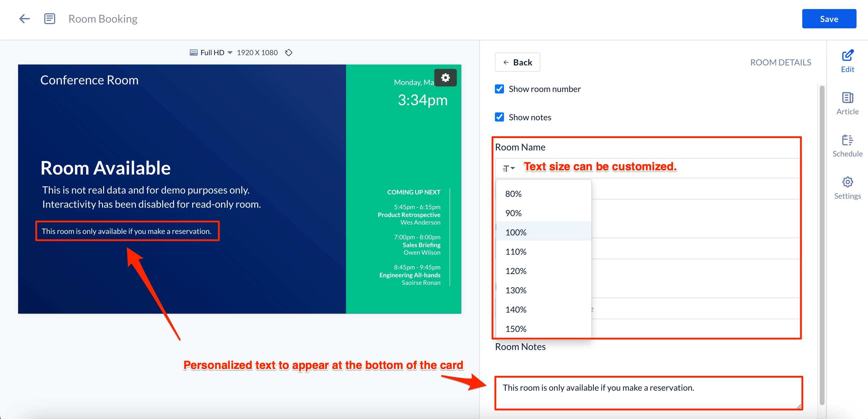Select the 130% size option
The height and width of the screenshot is (419, 868).
click(543, 290)
